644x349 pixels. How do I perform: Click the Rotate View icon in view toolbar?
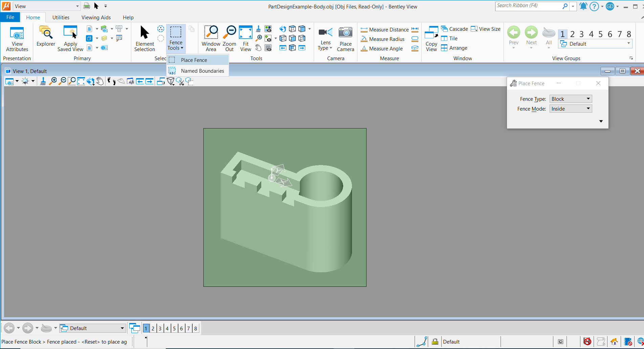[90, 81]
